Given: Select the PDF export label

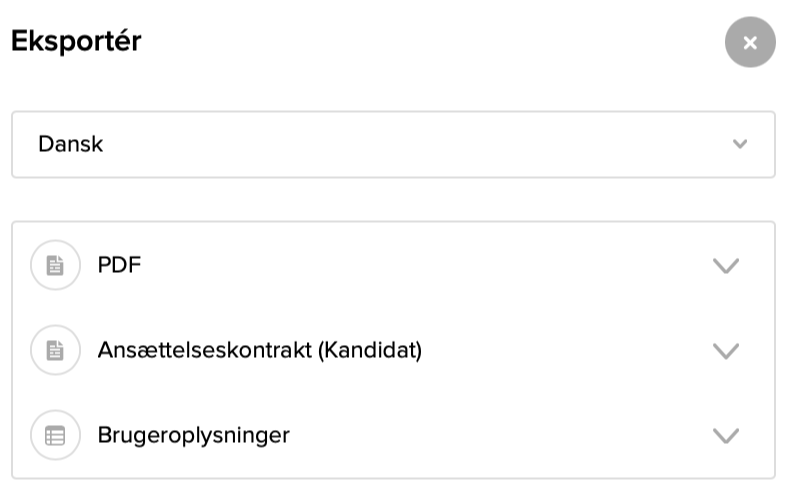Looking at the screenshot, I should pyautogui.click(x=119, y=266).
